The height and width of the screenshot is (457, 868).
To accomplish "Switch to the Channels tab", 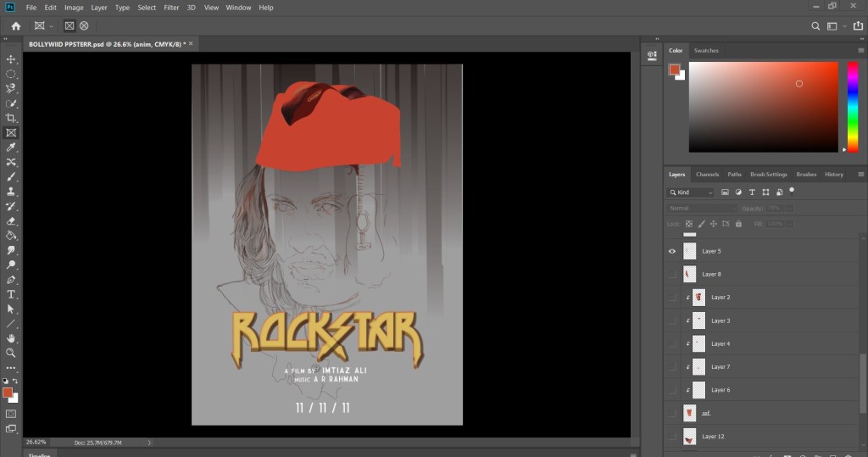I will click(707, 175).
